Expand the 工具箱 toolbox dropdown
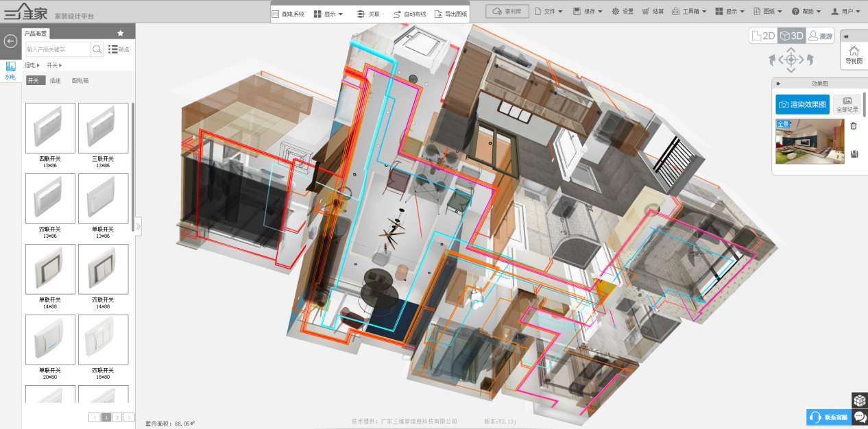 (688, 12)
